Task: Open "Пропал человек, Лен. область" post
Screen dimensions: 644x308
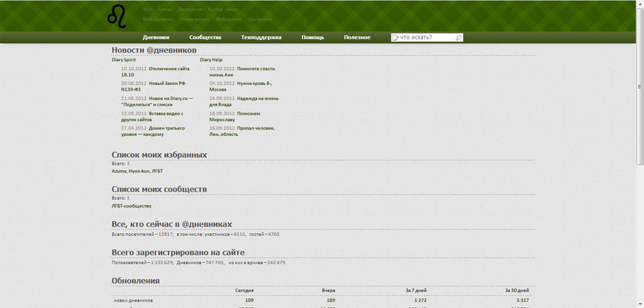Action: [x=242, y=131]
